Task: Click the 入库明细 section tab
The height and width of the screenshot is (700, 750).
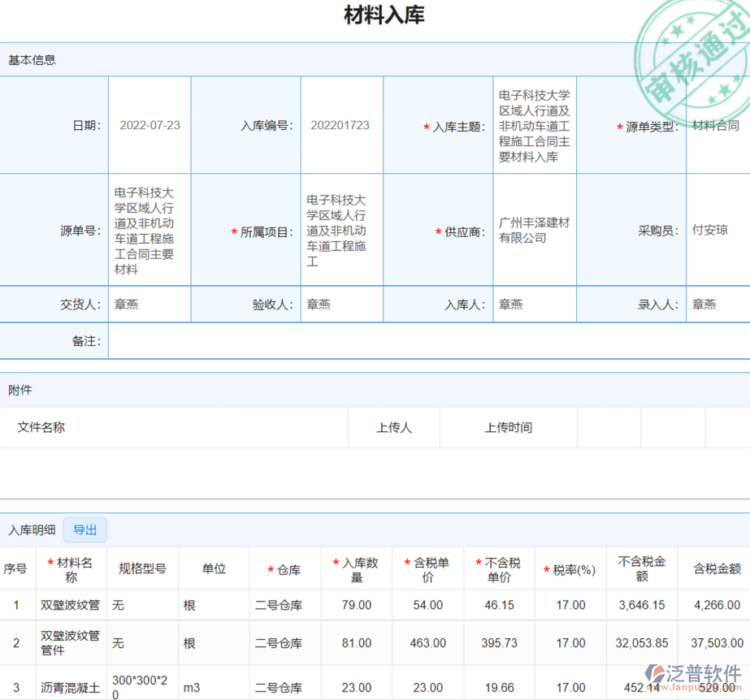Action: (x=32, y=530)
